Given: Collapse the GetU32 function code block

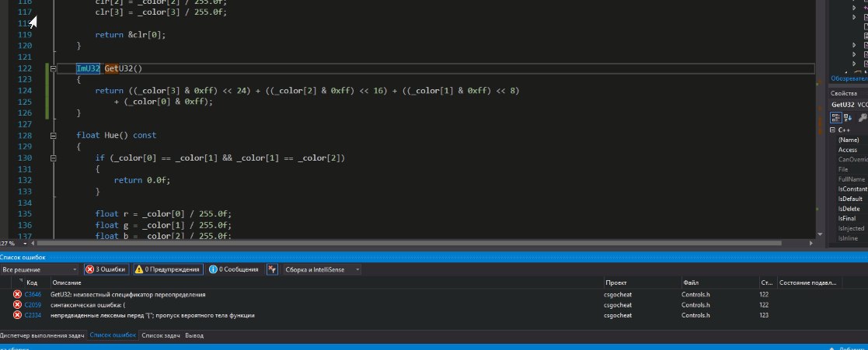Looking at the screenshot, I should (x=54, y=68).
